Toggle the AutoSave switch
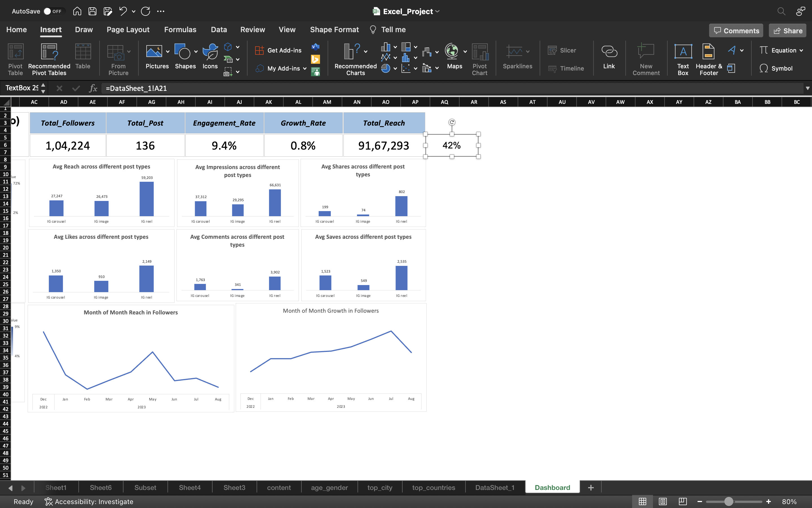Viewport: 812px width, 508px height. (x=53, y=11)
